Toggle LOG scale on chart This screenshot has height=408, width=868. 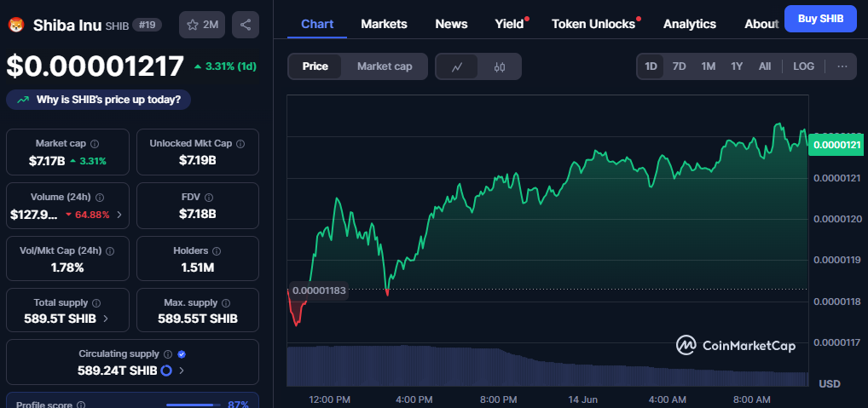[803, 66]
